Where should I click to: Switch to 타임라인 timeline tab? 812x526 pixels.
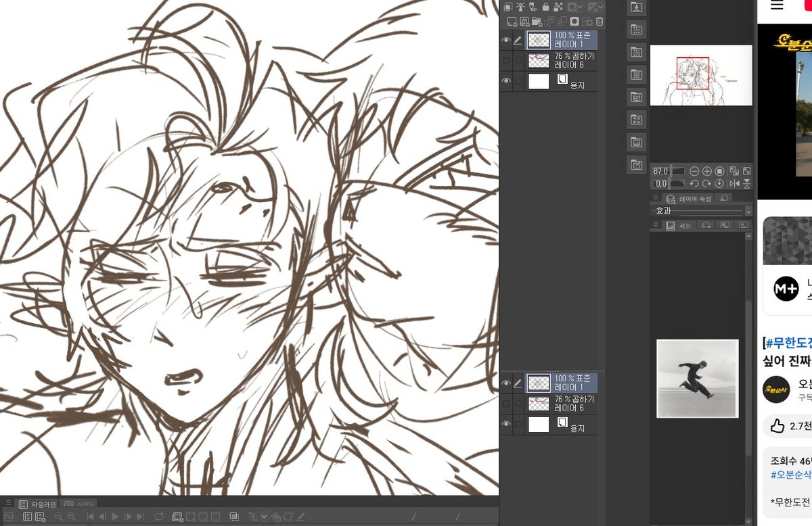click(x=37, y=504)
